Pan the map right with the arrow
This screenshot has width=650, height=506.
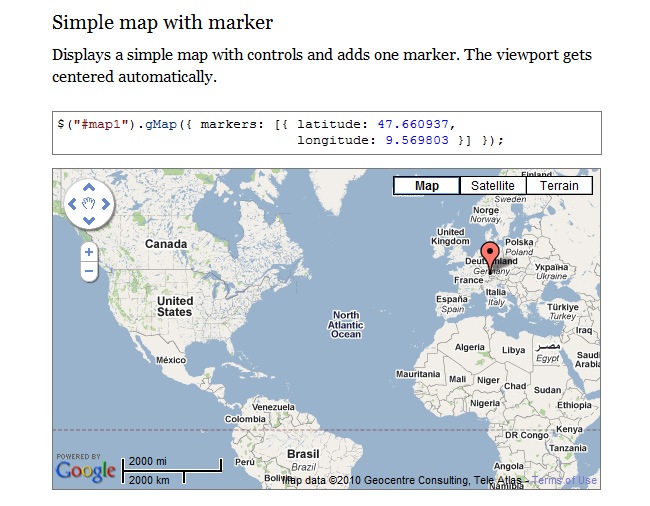106,204
